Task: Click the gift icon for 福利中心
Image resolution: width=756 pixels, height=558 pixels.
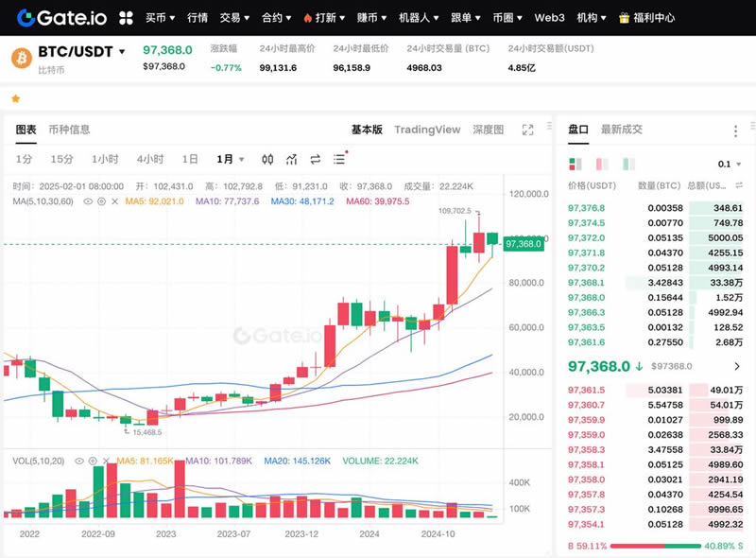Action: tap(624, 18)
